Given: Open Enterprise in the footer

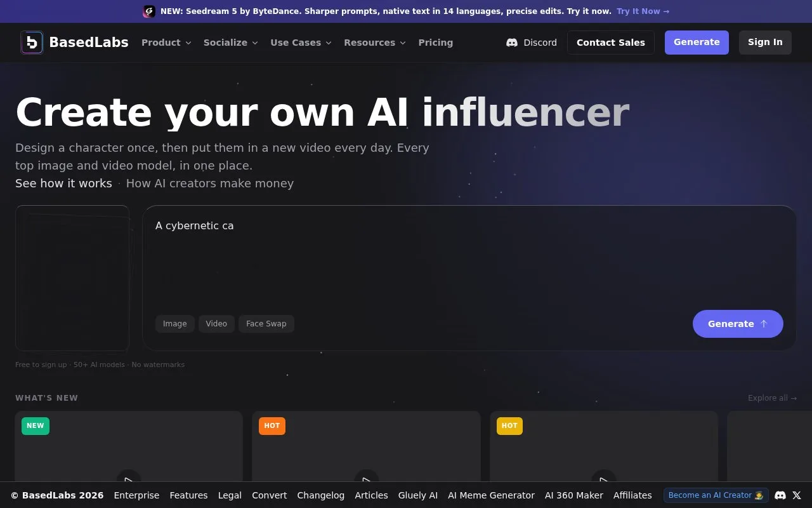Looking at the screenshot, I should click(136, 495).
